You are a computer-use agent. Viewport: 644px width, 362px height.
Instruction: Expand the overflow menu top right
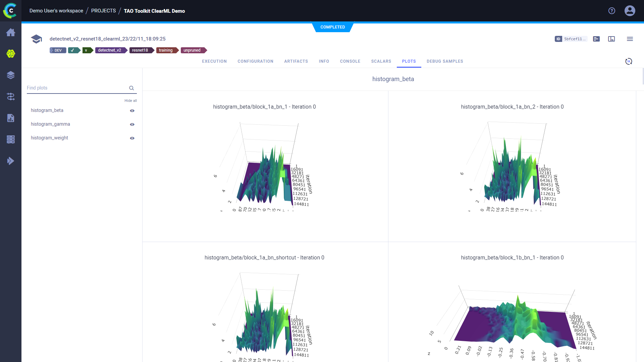pos(630,39)
